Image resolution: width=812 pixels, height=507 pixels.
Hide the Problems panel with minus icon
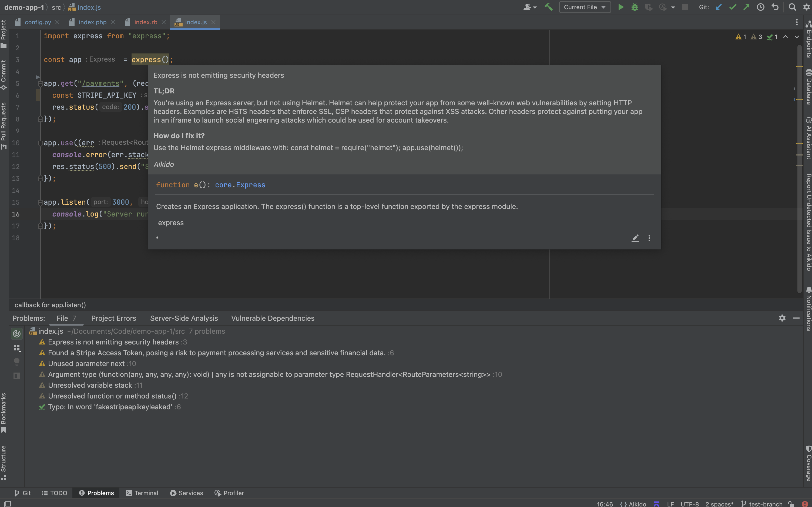[x=796, y=318]
